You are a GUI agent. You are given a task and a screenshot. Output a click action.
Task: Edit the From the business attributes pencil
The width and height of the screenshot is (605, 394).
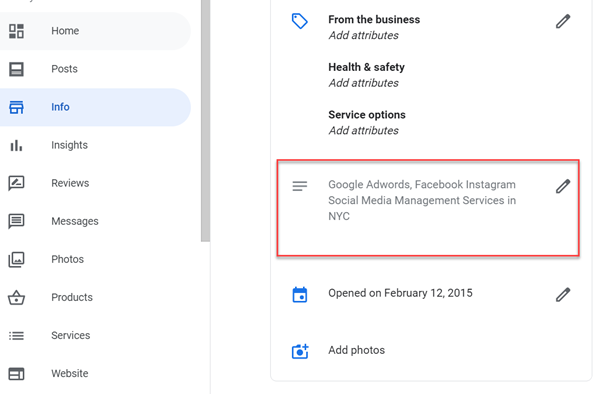tap(563, 21)
